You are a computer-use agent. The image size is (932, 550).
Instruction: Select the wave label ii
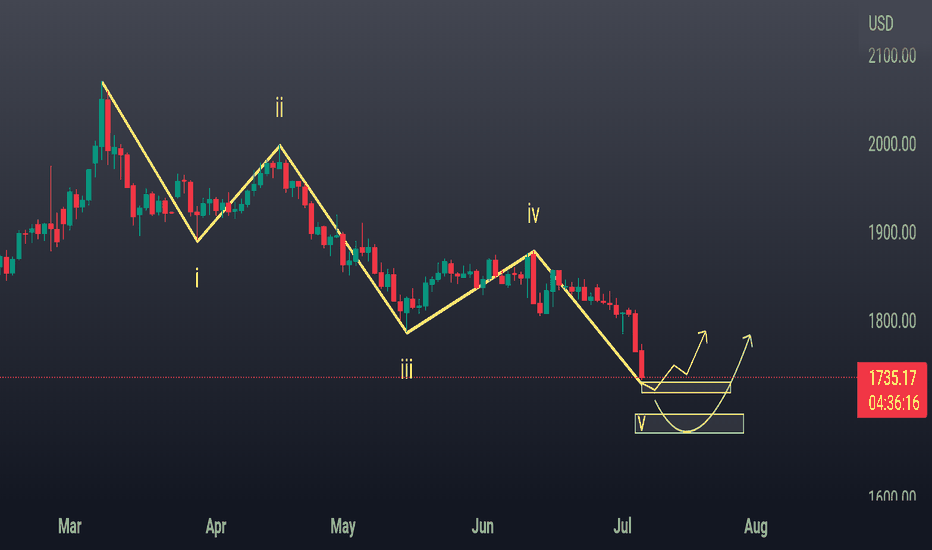(x=279, y=108)
